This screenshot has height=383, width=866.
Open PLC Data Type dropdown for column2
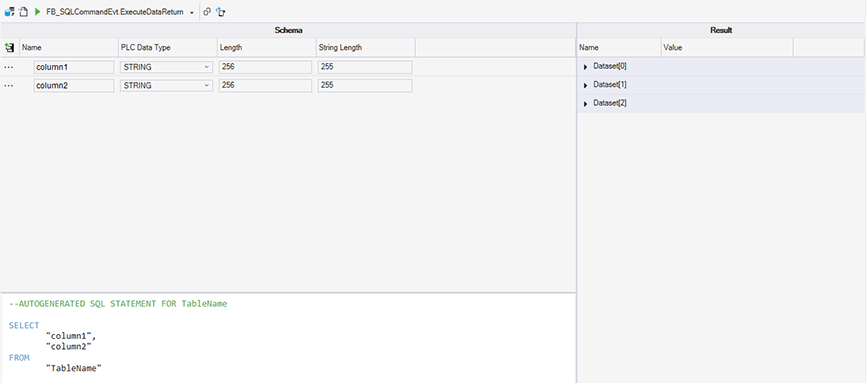[x=166, y=86]
